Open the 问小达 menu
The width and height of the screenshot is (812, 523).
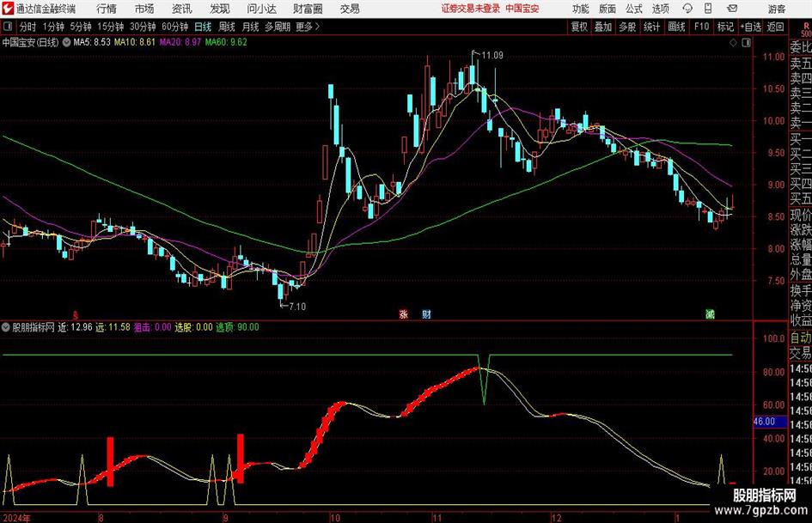tap(261, 9)
